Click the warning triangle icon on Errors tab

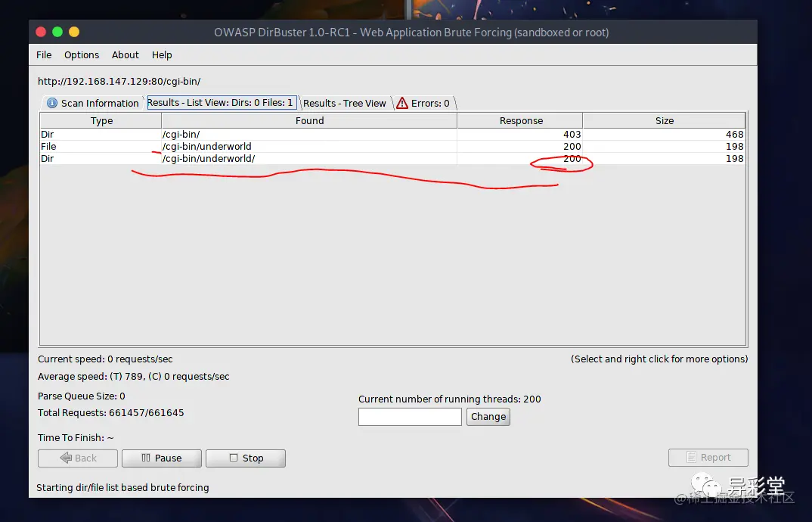pos(402,103)
